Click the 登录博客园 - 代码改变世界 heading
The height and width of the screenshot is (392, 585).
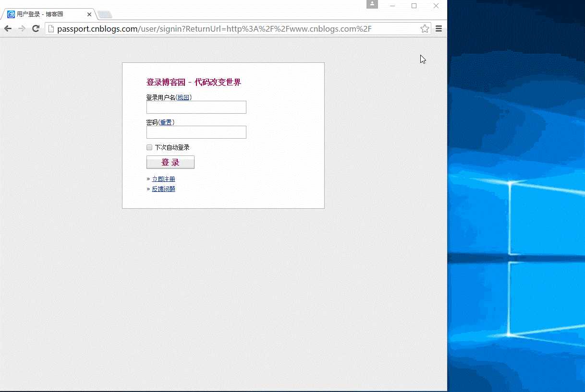point(194,83)
